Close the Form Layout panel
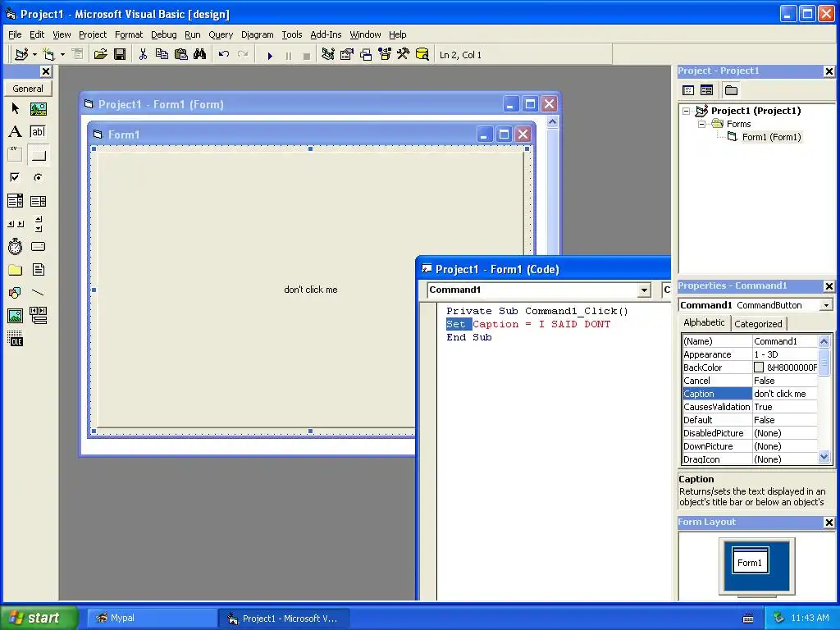This screenshot has height=630, width=840. point(829,523)
